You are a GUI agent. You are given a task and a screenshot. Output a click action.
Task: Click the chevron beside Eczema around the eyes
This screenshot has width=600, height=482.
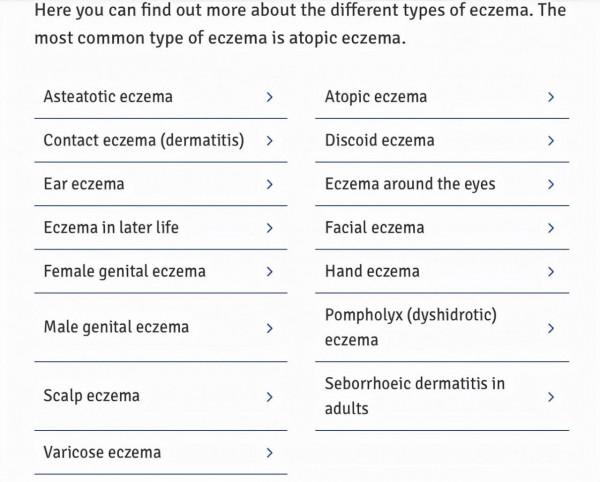(x=551, y=185)
